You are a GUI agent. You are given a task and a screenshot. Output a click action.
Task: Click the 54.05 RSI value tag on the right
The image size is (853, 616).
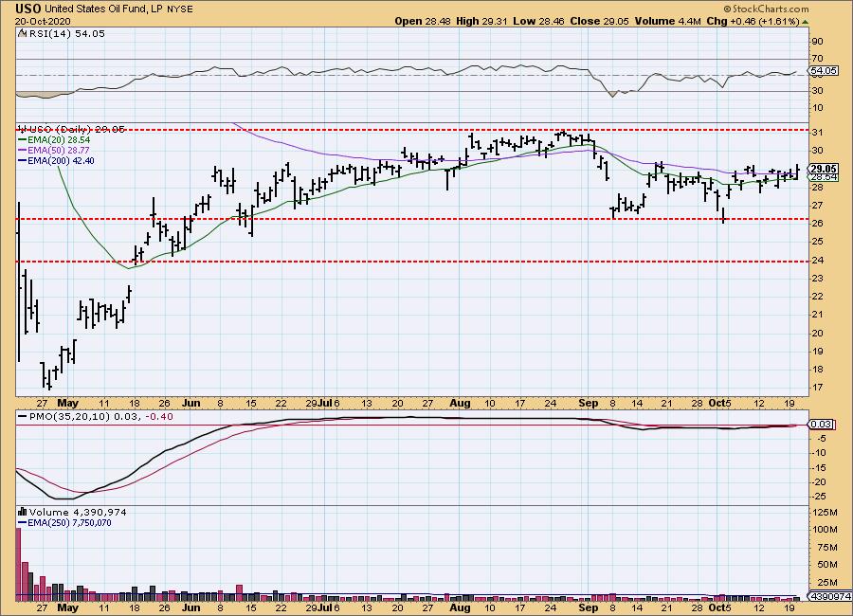[824, 71]
